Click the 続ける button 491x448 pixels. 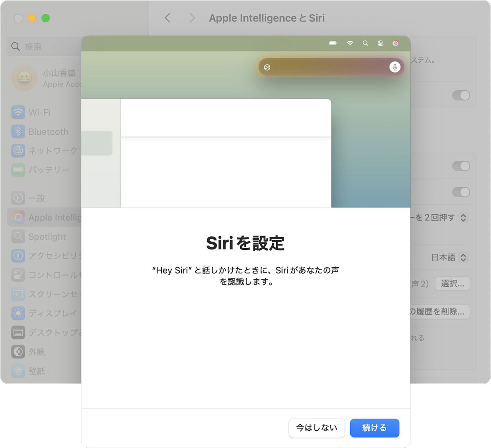374,428
